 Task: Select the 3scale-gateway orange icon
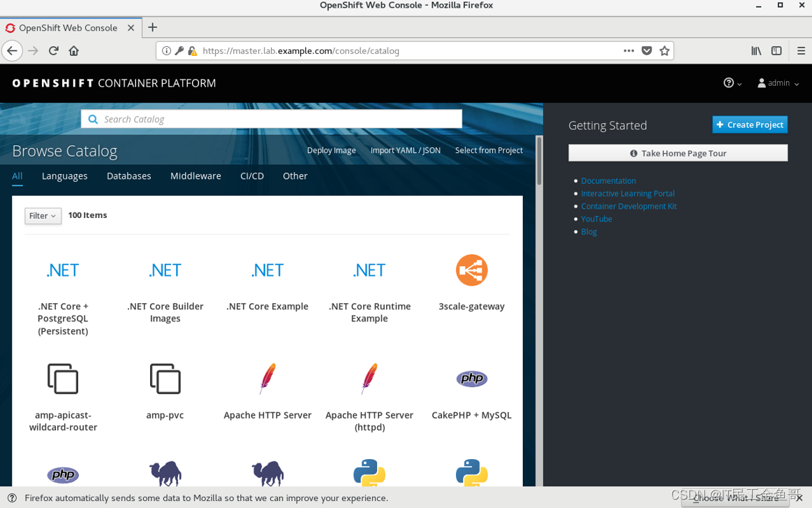pyautogui.click(x=472, y=270)
